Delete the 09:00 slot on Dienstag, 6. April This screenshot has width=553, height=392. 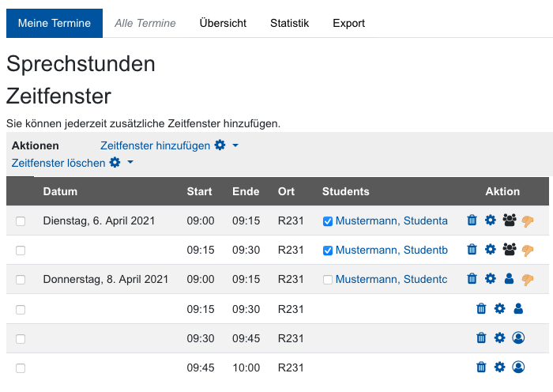click(x=472, y=220)
